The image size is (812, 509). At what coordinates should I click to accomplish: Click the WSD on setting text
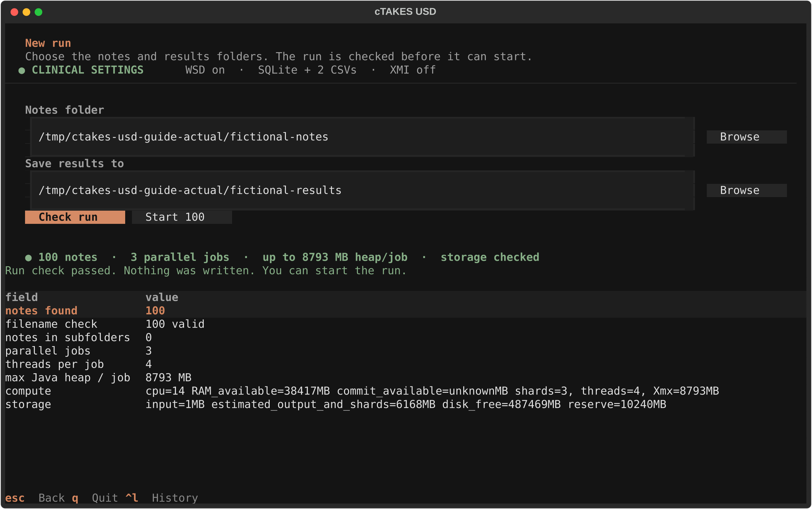click(205, 70)
